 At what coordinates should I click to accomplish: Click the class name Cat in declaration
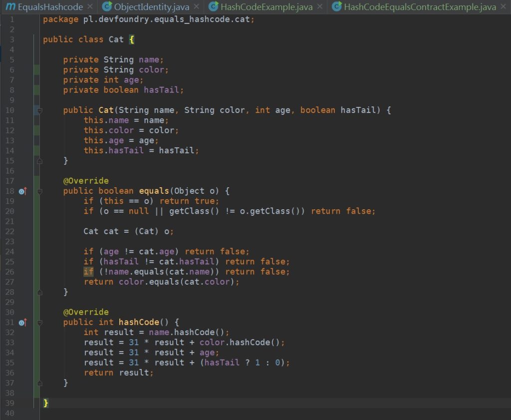[116, 40]
